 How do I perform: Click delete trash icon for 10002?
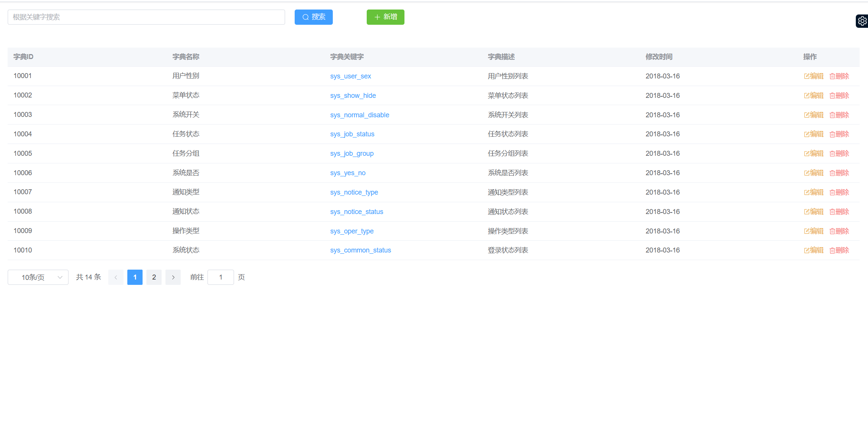pyautogui.click(x=832, y=96)
